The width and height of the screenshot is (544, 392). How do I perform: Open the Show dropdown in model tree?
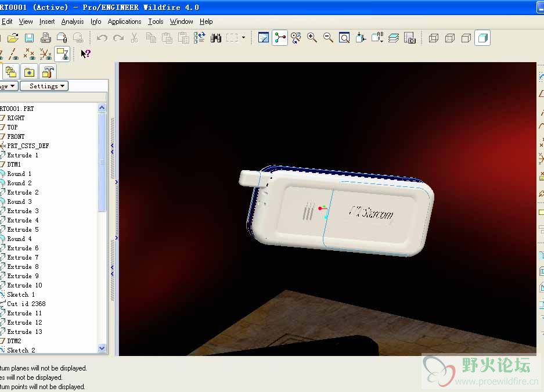[x=8, y=86]
